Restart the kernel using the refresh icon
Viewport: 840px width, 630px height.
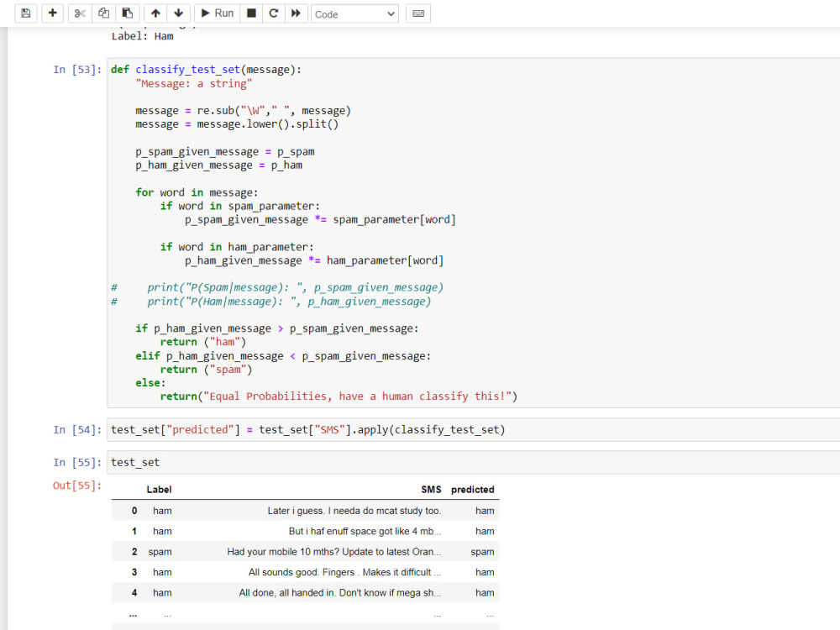tap(276, 13)
